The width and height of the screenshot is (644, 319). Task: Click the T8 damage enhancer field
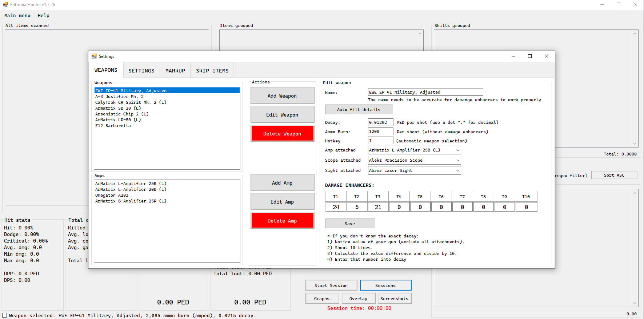pos(484,207)
